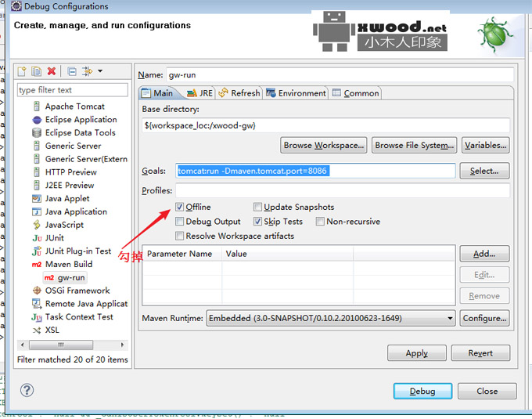The width and height of the screenshot is (532, 419).
Task: Select the Task Context Test icon
Action: (37, 317)
